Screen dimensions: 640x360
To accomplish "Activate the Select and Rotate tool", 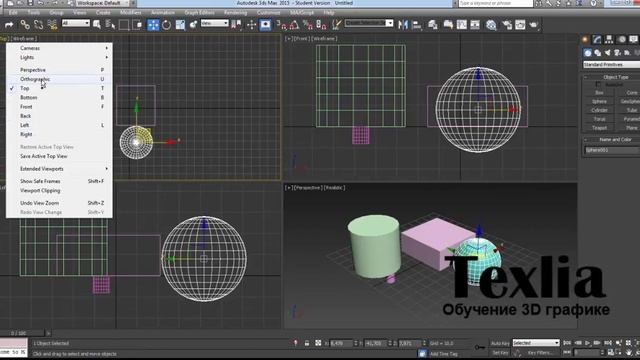I will point(167,25).
